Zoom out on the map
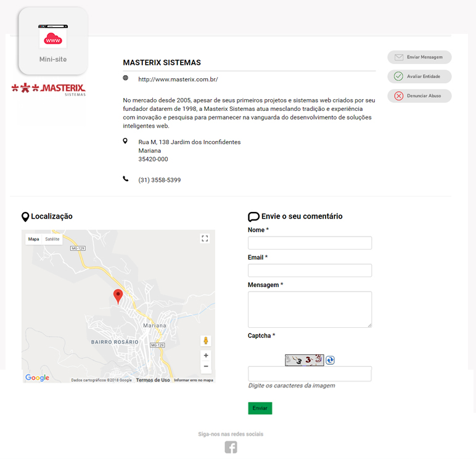 click(x=206, y=366)
